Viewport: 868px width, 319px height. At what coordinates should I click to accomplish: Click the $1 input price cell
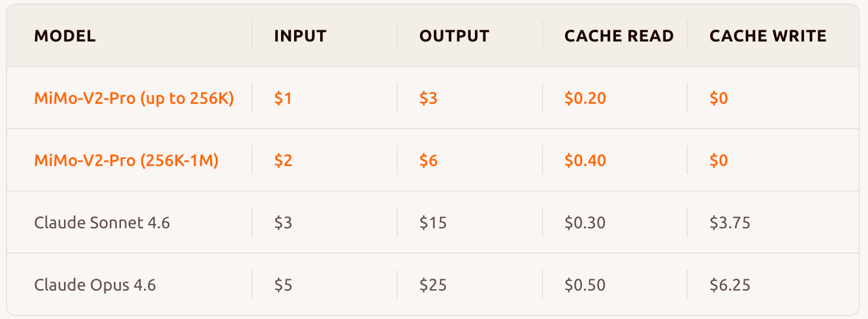pos(283,98)
